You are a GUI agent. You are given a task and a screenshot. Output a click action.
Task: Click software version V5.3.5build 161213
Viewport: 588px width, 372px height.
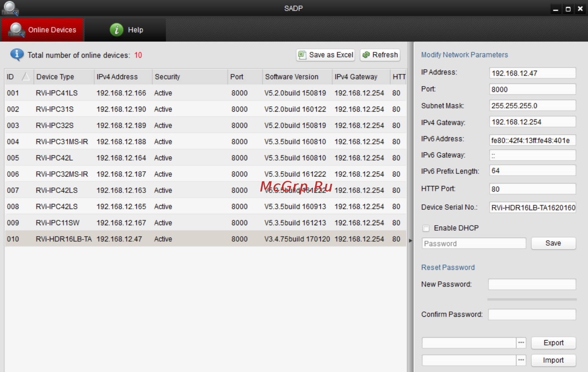[295, 223]
